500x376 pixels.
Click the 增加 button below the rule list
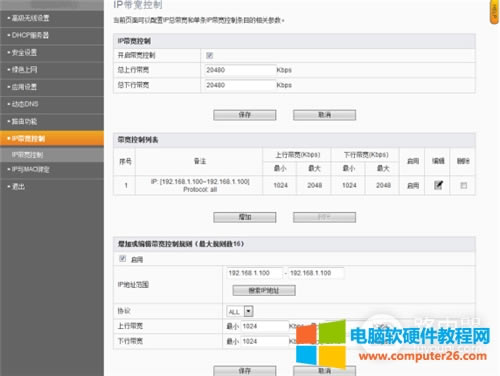[245, 217]
